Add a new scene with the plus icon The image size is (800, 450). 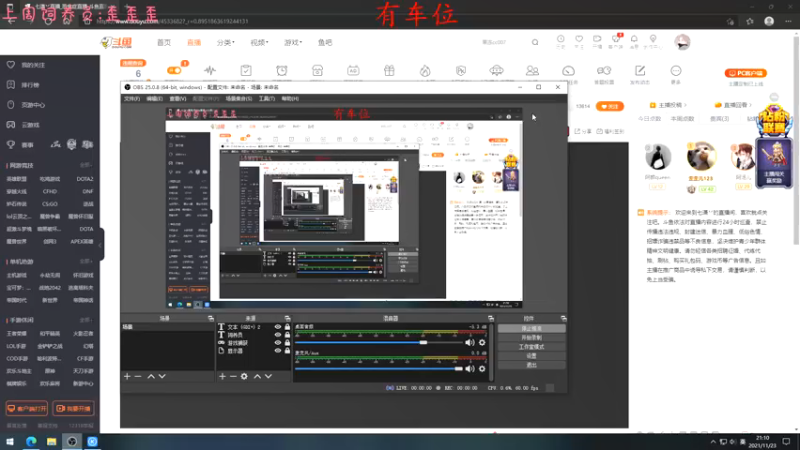(127, 377)
